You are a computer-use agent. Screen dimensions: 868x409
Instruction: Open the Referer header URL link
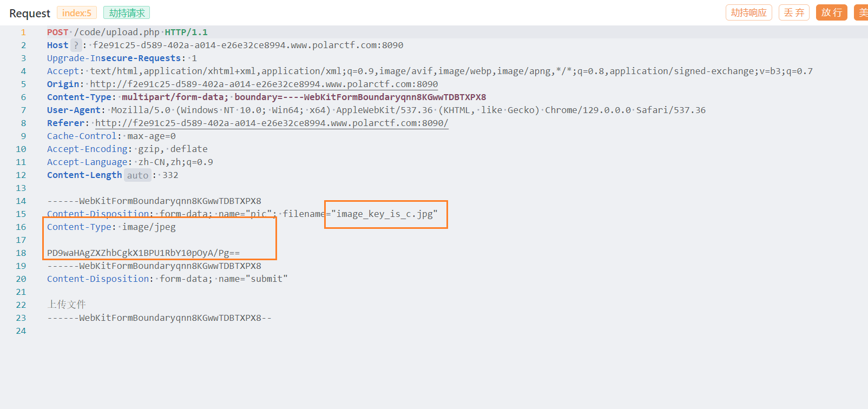(x=272, y=123)
